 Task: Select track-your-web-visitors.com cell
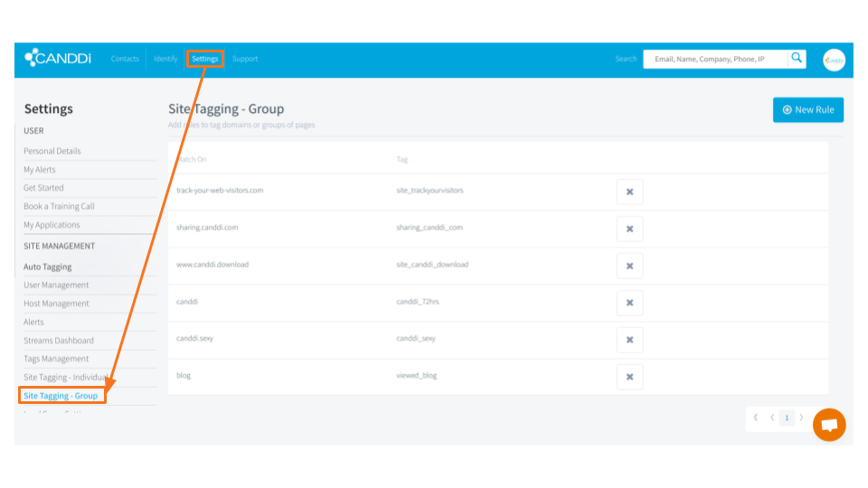click(x=220, y=191)
